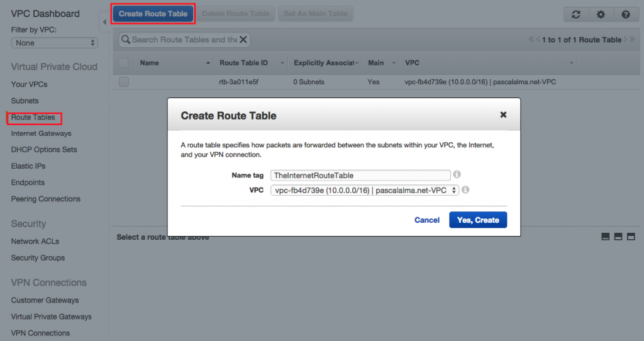Click the Yes value in Main column
Viewport: 644px width, 341px height.
coord(374,82)
